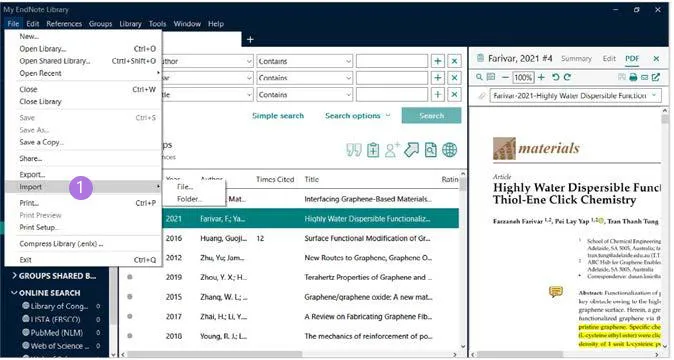Rotate the PDF clockwise
Screen dimensions: 674x360
click(567, 77)
